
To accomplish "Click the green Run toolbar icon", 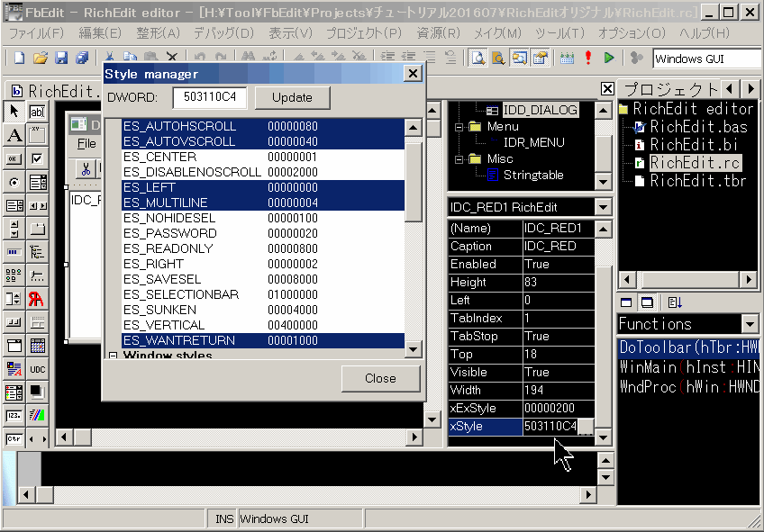I will [609, 58].
